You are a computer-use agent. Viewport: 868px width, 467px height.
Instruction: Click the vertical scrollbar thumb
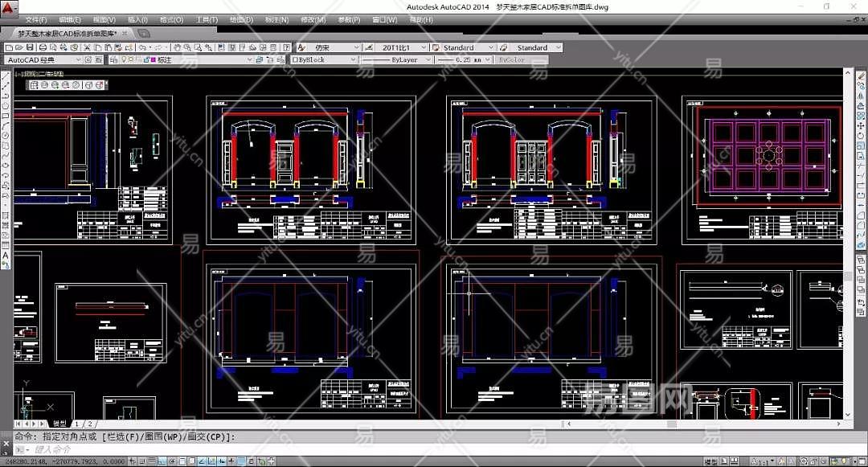[x=848, y=276]
